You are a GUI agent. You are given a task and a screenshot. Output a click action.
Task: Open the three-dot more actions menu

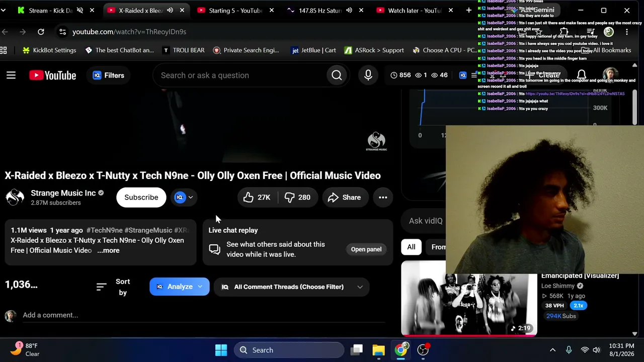383,198
